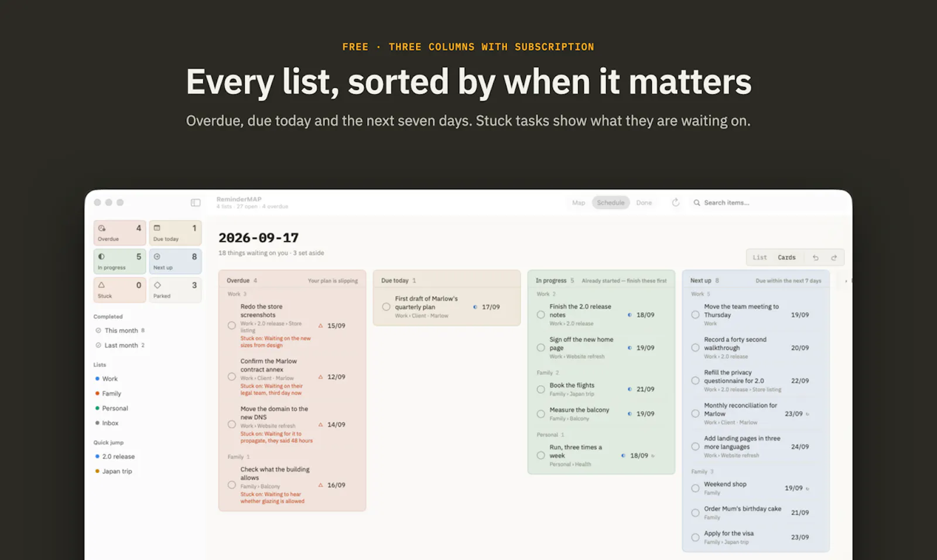
Task: Select the Cards view option
Action: (x=786, y=257)
